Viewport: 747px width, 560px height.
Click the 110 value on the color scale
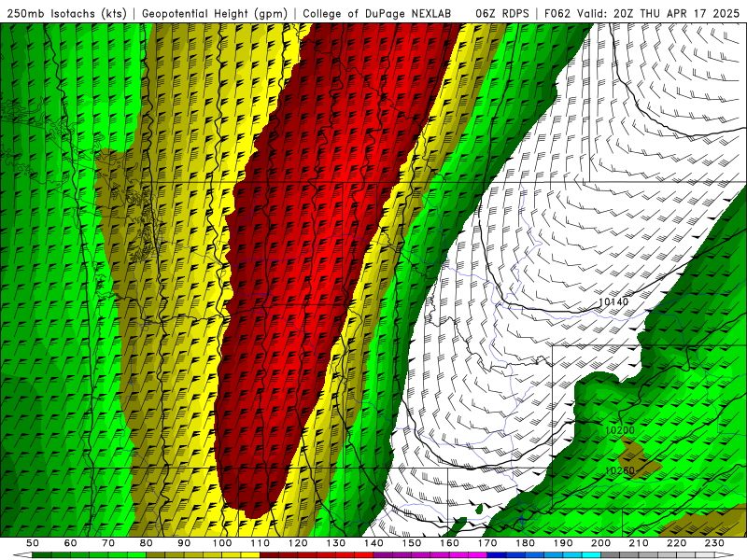point(261,543)
